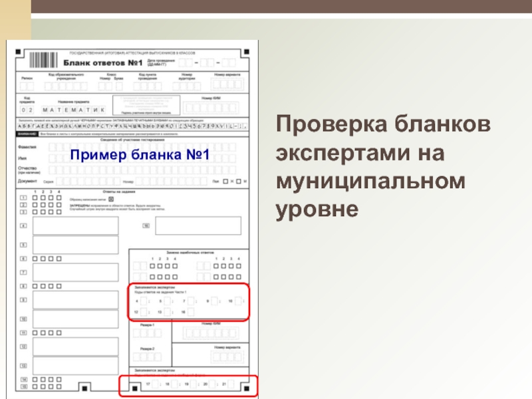Click the answer box for question 9

[76, 300]
